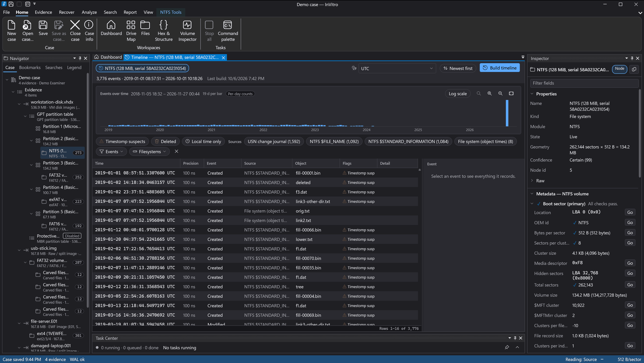Switch to Bookmarks tab in Navigator
Viewport: 644px width, 363px height.
pyautogui.click(x=30, y=67)
